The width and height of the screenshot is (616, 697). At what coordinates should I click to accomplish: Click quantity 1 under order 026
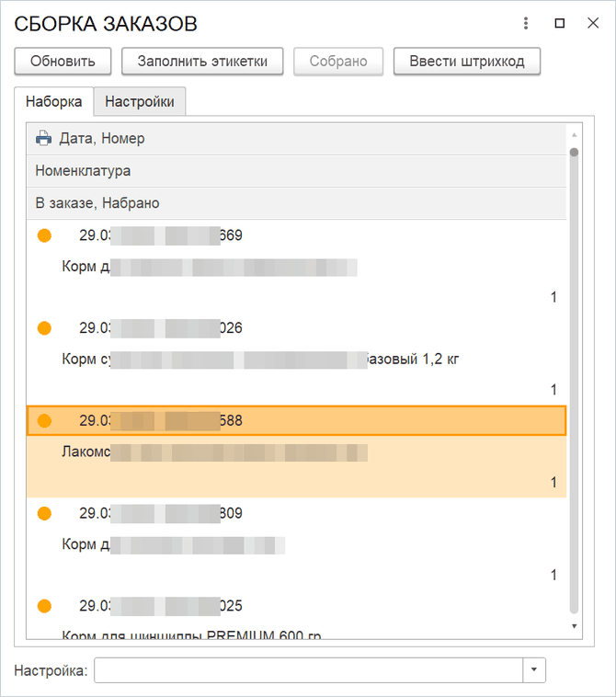pos(553,390)
